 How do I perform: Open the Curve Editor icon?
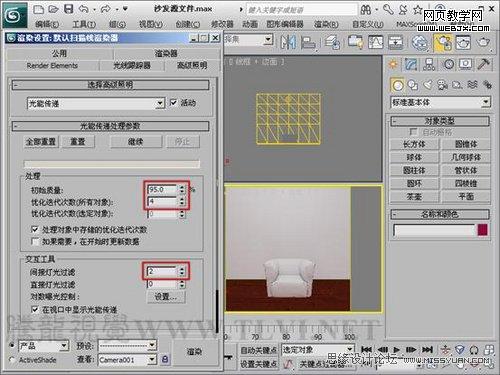[x=375, y=42]
